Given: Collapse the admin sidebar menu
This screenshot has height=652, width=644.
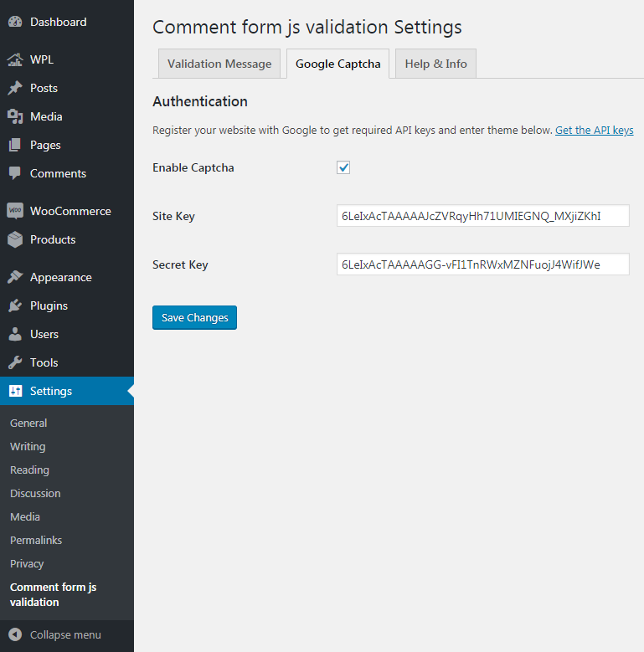Looking at the screenshot, I should [55, 634].
